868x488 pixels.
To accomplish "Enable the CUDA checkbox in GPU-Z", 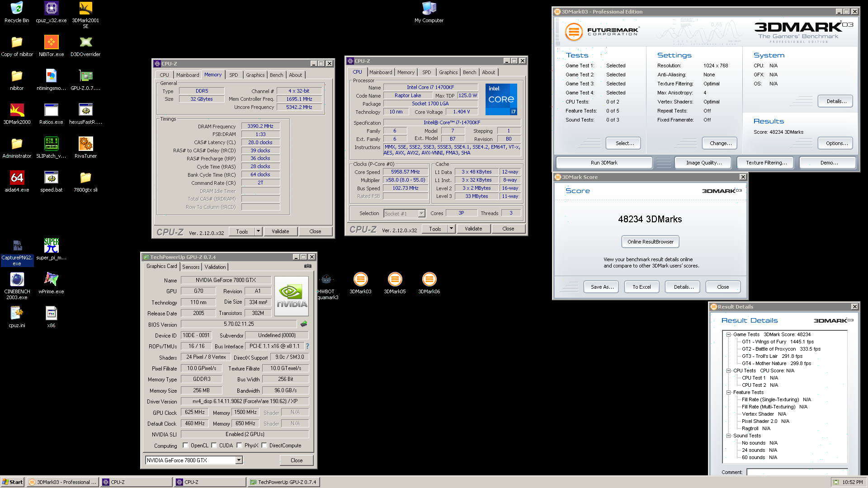I will click(x=214, y=446).
